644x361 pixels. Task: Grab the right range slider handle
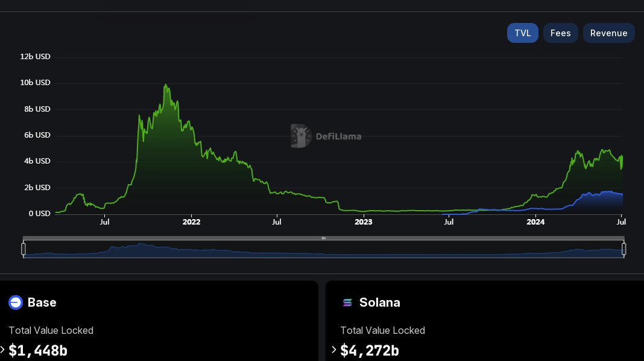pos(624,249)
